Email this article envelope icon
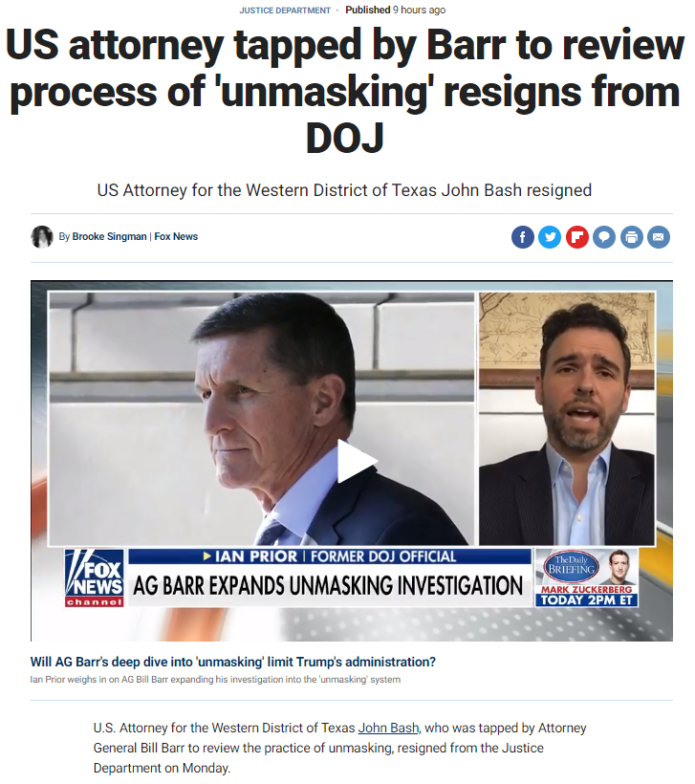 [659, 237]
